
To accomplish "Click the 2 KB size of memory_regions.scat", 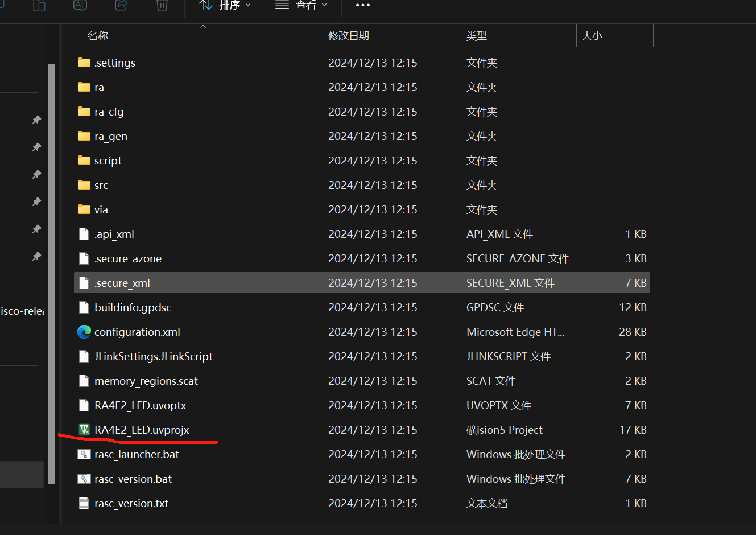I will click(x=636, y=381).
